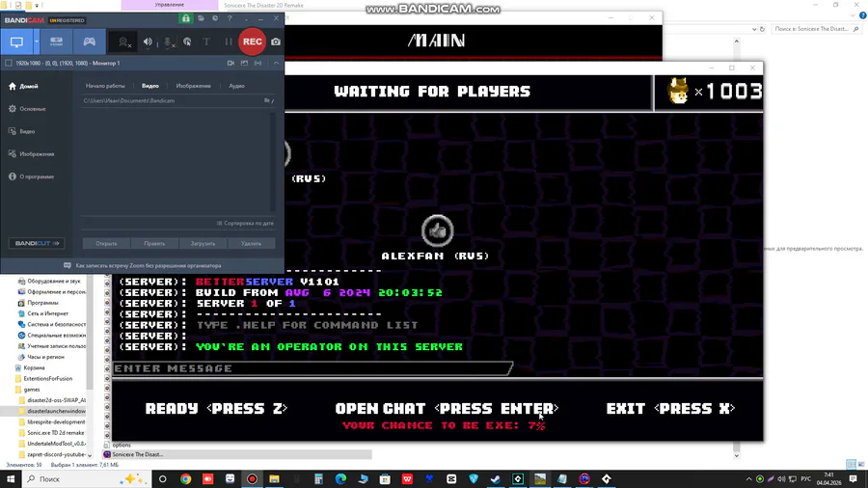
Task: Click the ENTER MESSAGE chat field
Action: coord(312,368)
